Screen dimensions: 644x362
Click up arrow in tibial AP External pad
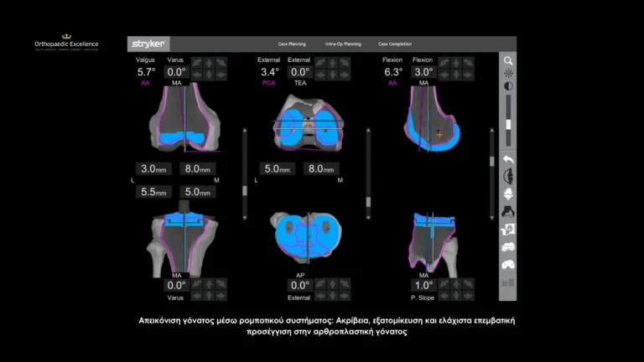(333, 284)
